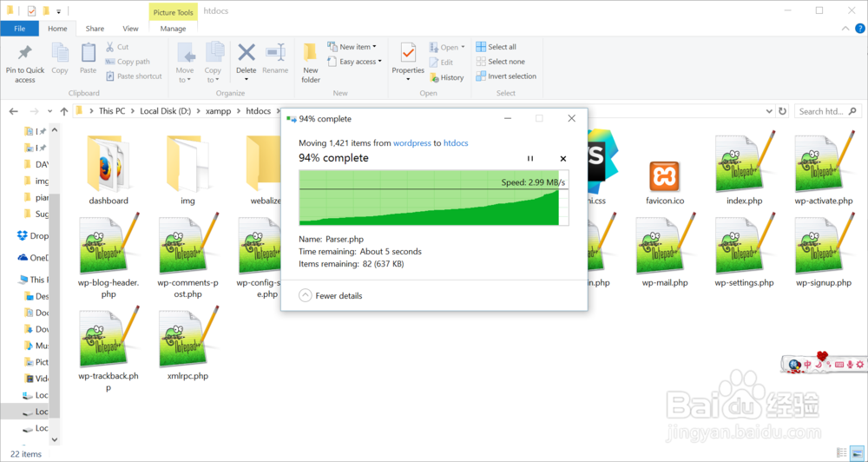Switch to the View tab
The image size is (868, 462).
[131, 29]
